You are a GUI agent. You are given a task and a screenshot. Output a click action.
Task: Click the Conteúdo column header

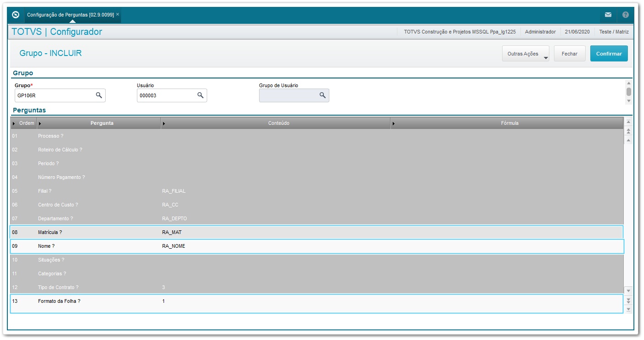[x=276, y=123]
